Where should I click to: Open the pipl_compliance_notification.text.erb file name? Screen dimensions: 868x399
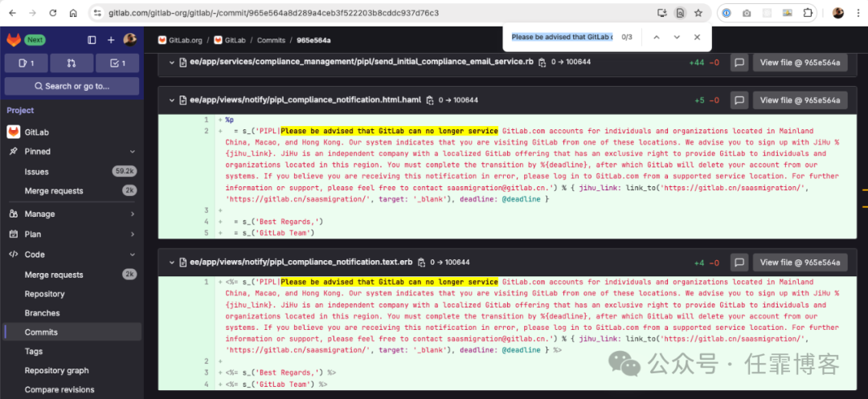pyautogui.click(x=301, y=262)
